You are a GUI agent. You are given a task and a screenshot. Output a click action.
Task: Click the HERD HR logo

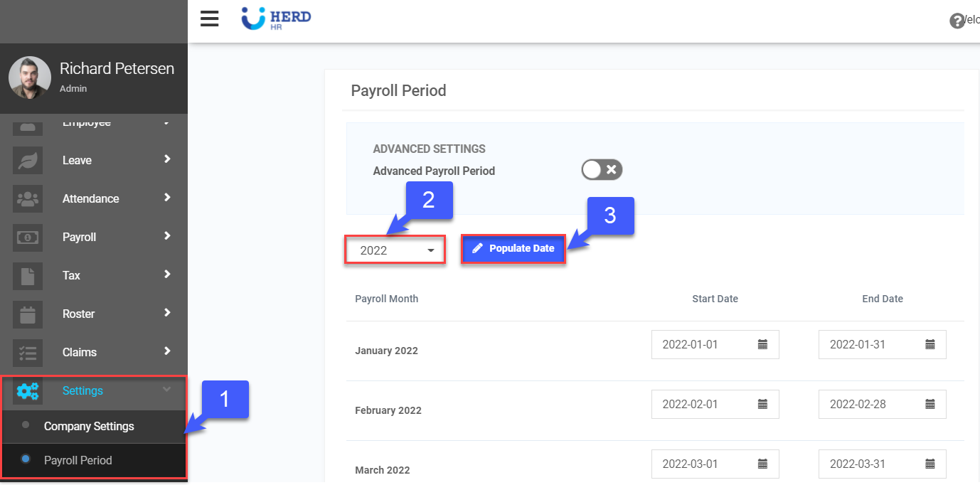coord(276,18)
